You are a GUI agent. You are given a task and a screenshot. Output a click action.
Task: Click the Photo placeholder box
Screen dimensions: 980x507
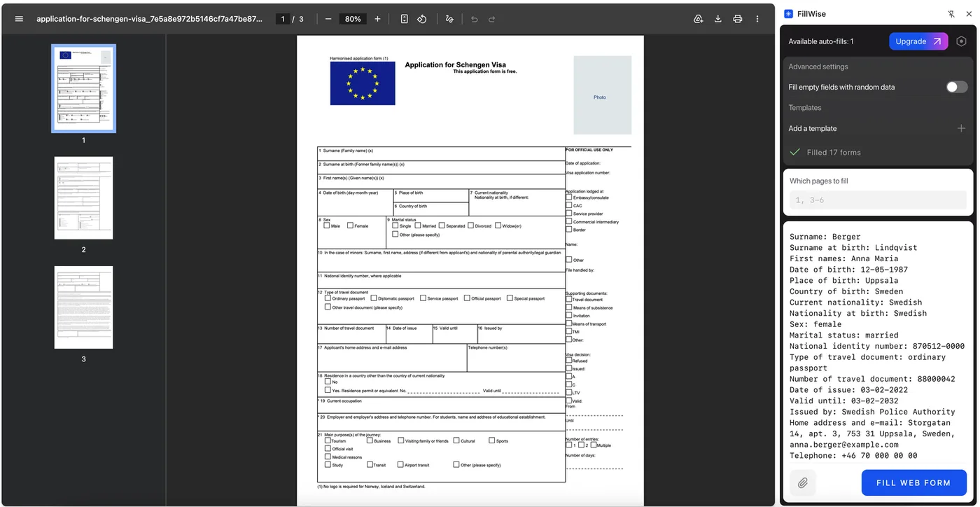tap(602, 95)
